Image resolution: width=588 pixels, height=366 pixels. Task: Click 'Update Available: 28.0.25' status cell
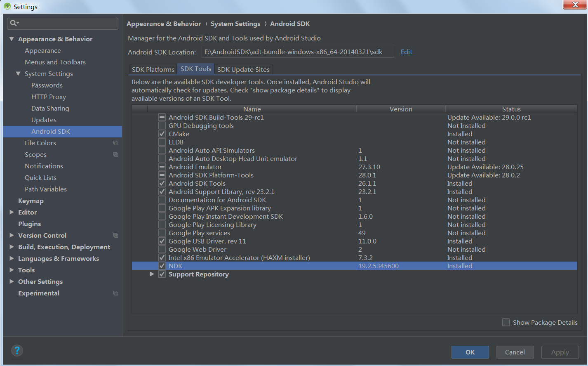[485, 167]
